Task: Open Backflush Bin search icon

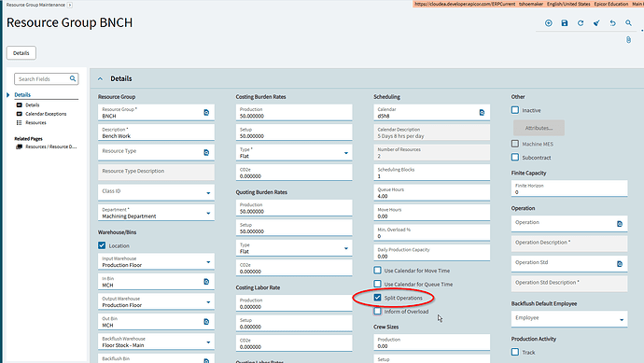Action: [206, 360]
